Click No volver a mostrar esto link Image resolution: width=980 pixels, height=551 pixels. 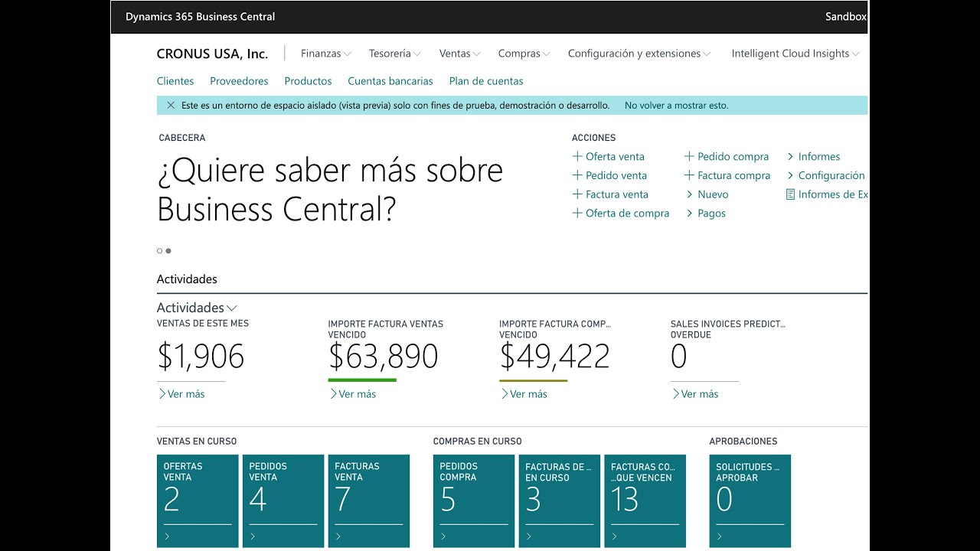point(677,106)
